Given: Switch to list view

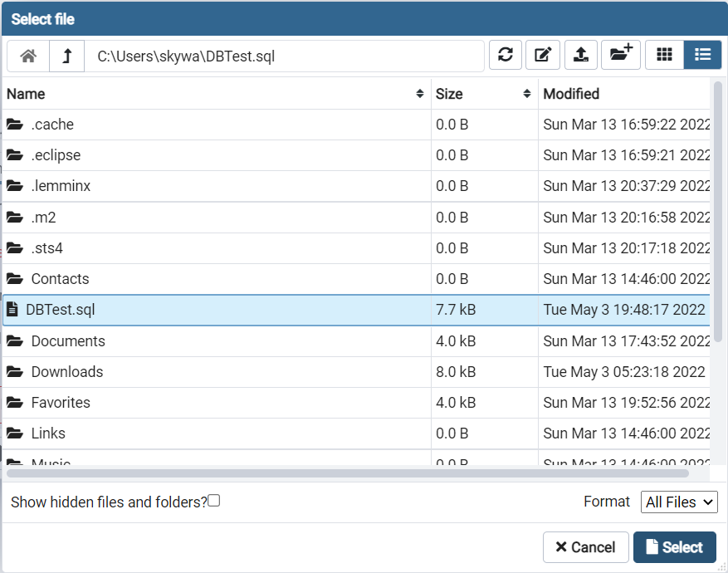Looking at the screenshot, I should (x=702, y=55).
